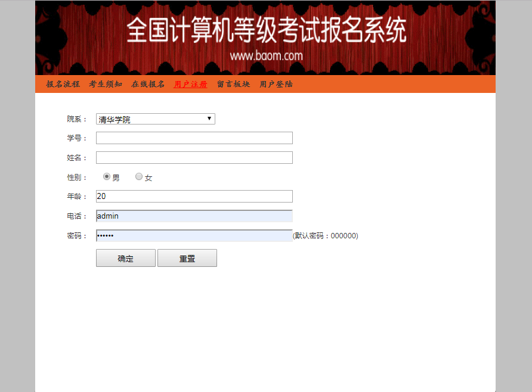Click the 年龄 field containing 20
Viewport: 532px width, 392px height.
tap(194, 196)
